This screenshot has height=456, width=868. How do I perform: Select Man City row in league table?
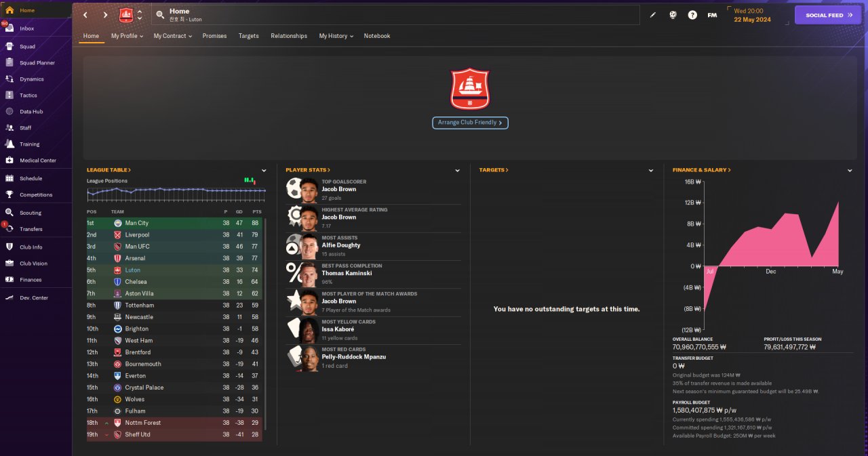(174, 223)
